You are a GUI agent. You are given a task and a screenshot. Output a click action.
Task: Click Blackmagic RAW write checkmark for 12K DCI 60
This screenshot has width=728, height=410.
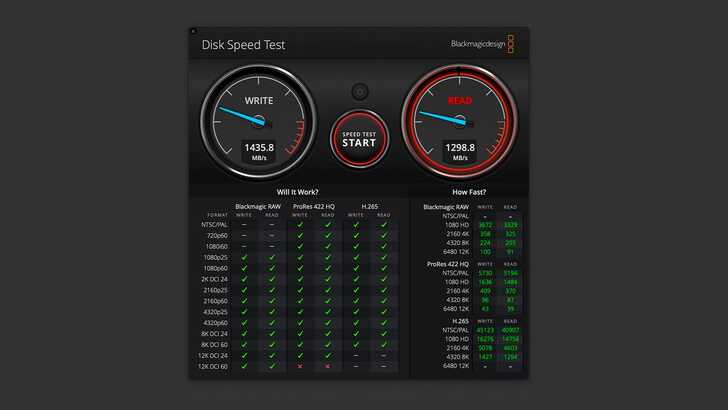click(244, 366)
